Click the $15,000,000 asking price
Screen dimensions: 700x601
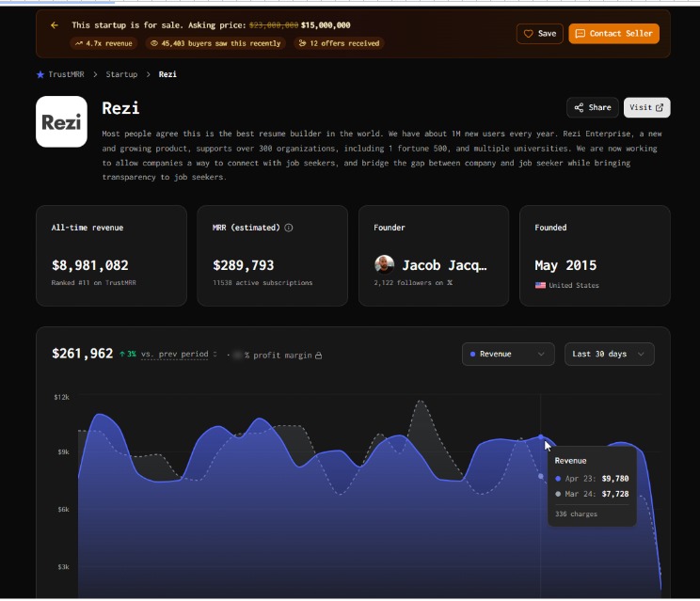point(326,25)
